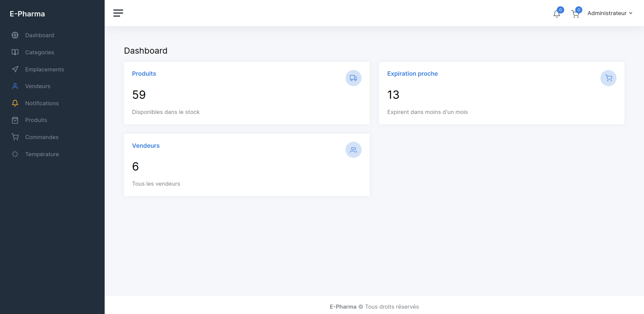
Task: Open the notifications bell in header
Action: click(x=557, y=14)
